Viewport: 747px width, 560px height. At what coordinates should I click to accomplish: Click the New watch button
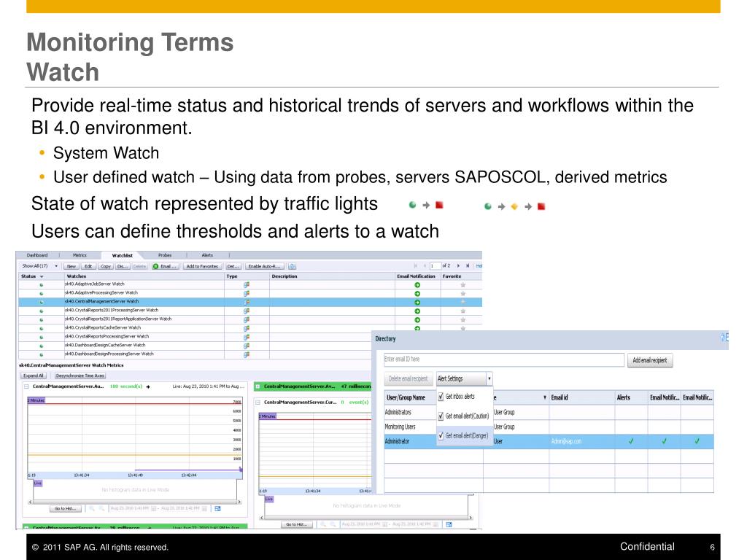[x=71, y=267]
